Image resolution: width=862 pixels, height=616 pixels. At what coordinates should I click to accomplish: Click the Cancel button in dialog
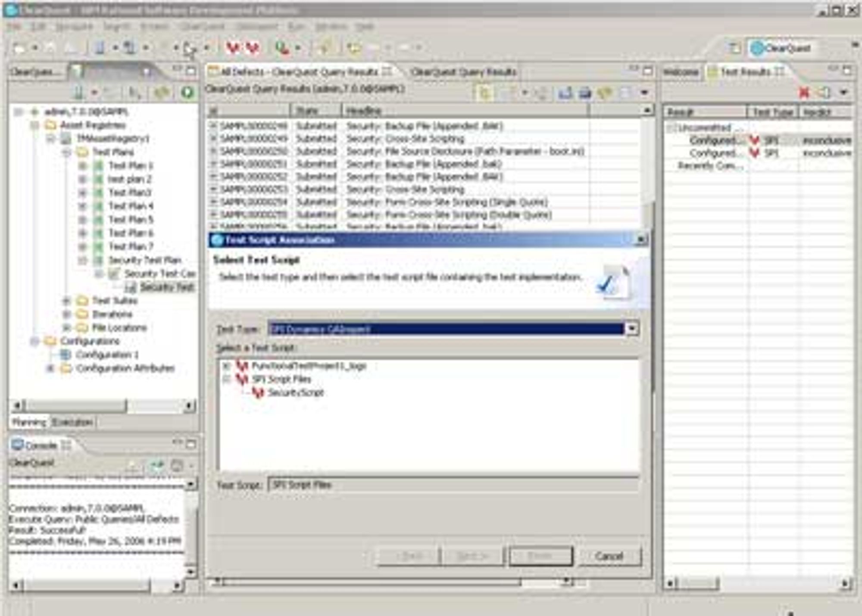click(609, 556)
